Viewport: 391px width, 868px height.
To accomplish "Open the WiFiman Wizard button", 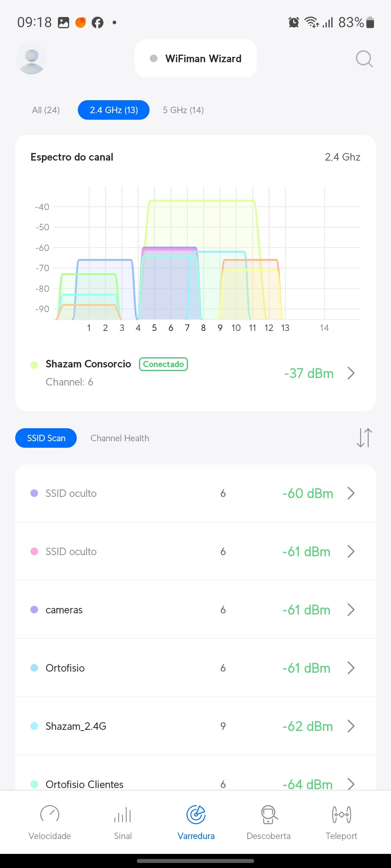I will pos(195,59).
